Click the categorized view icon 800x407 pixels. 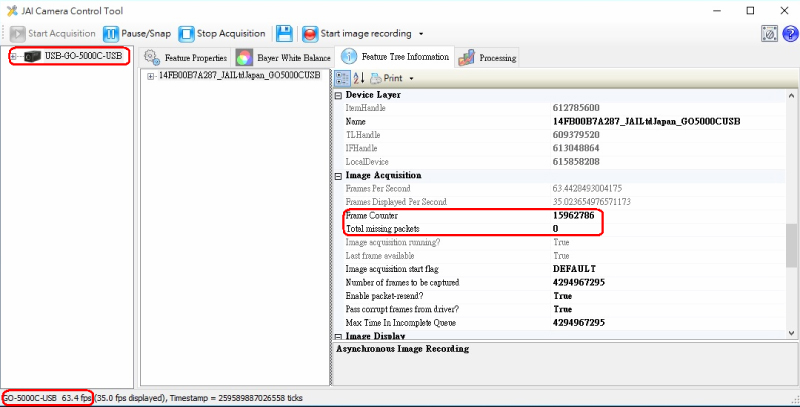(x=341, y=78)
